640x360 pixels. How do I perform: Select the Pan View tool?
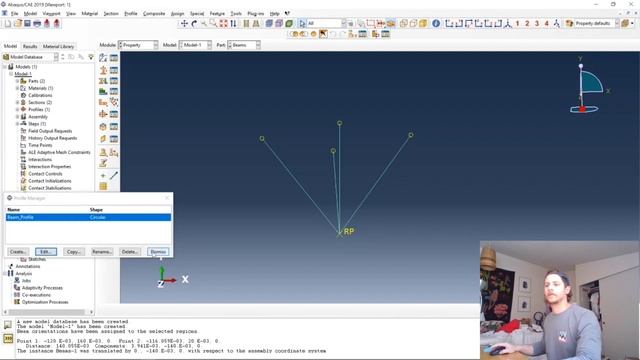[184, 24]
